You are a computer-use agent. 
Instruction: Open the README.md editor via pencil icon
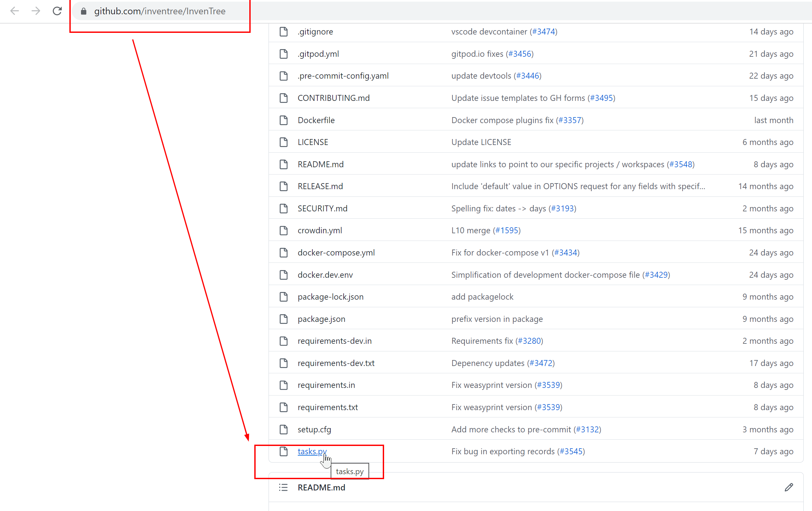(x=789, y=487)
